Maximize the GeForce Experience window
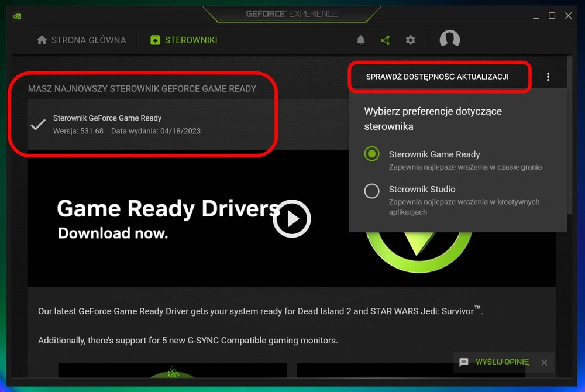Image resolution: width=585 pixels, height=392 pixels. (552, 16)
